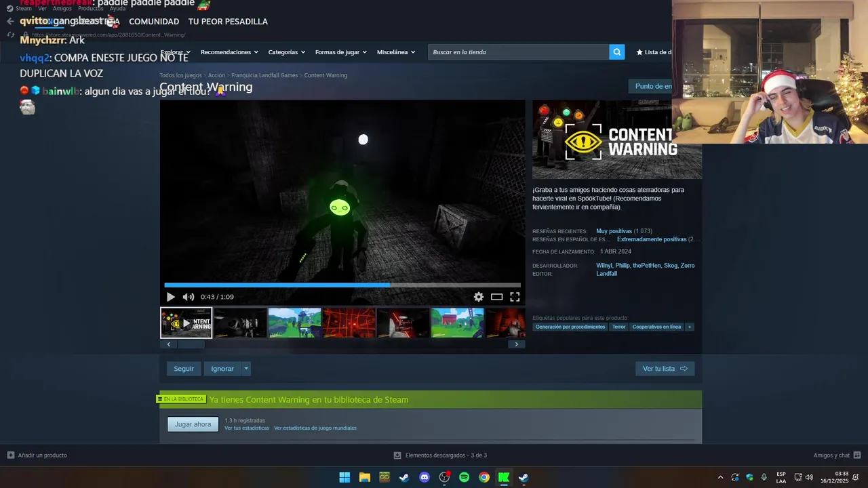Open Amigos y chat panel
Screen dimensions: 868x488
(837, 455)
